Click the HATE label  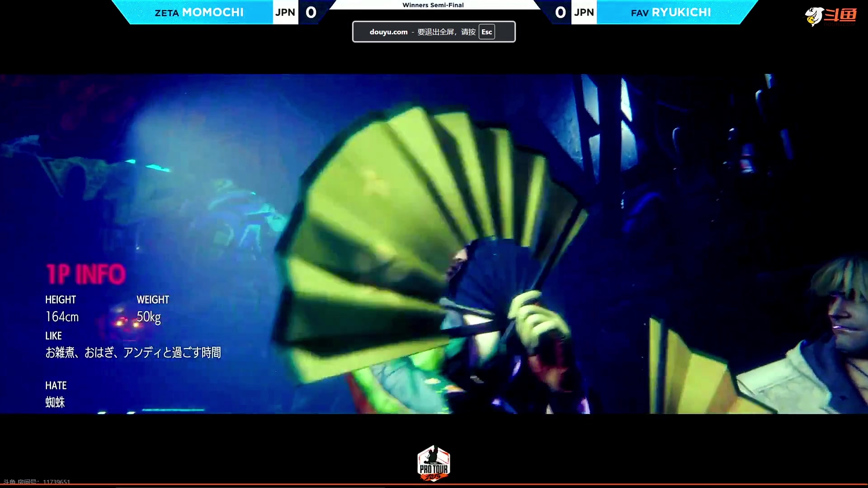click(56, 385)
